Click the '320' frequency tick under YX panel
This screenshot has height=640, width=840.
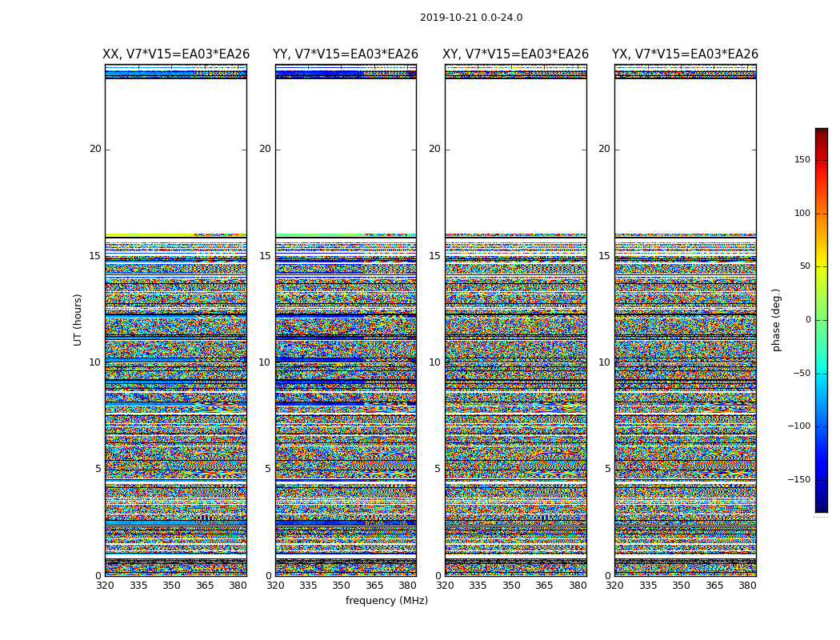[x=614, y=586]
